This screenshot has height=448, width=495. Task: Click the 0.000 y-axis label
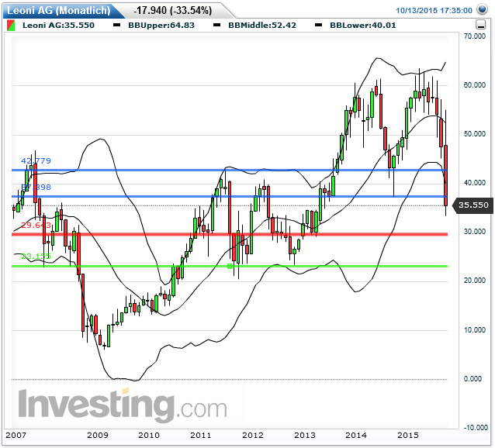[472, 379]
